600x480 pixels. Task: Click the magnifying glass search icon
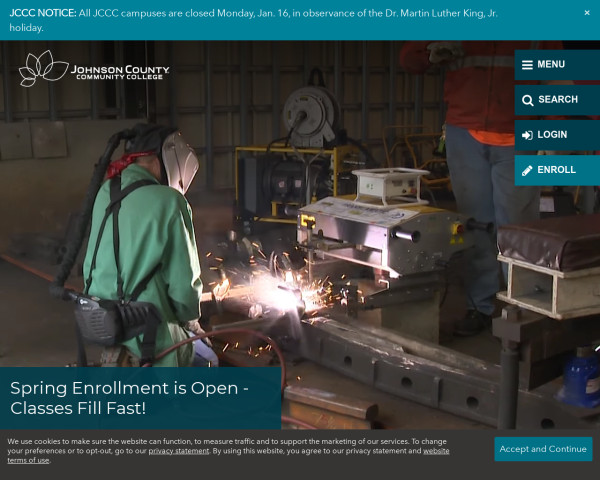(526, 100)
